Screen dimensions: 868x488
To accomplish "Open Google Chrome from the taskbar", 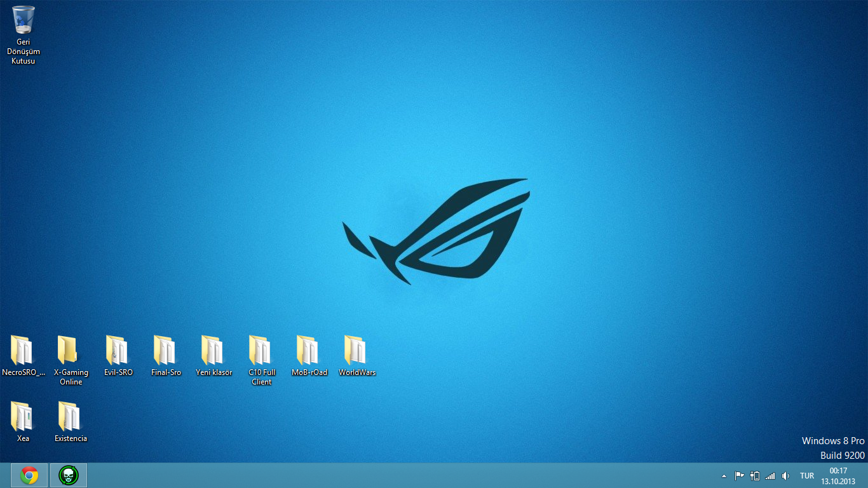I will (29, 475).
